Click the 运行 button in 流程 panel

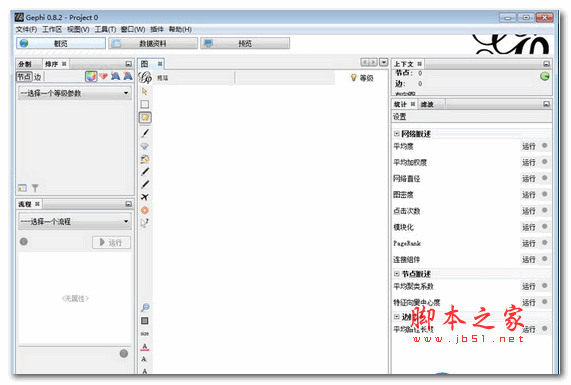tap(111, 242)
